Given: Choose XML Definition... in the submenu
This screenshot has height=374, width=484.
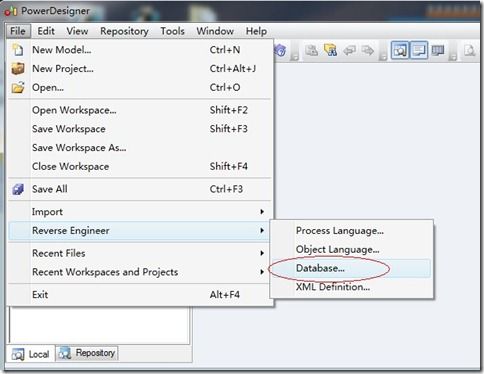Looking at the screenshot, I should point(351,287).
